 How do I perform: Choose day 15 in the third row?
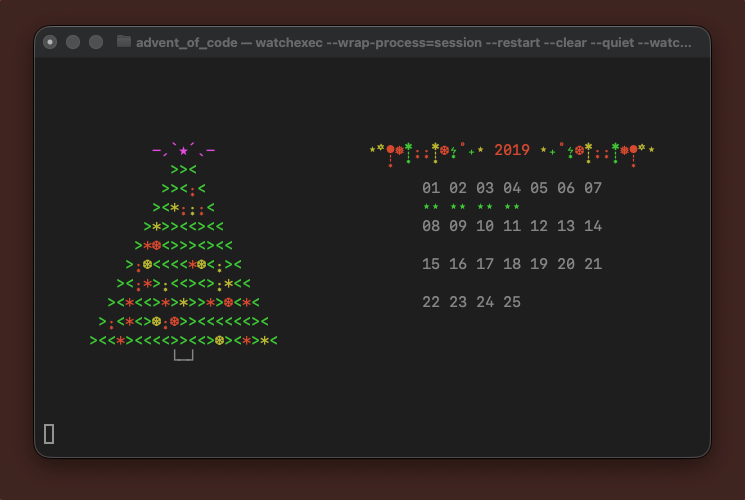(431, 264)
